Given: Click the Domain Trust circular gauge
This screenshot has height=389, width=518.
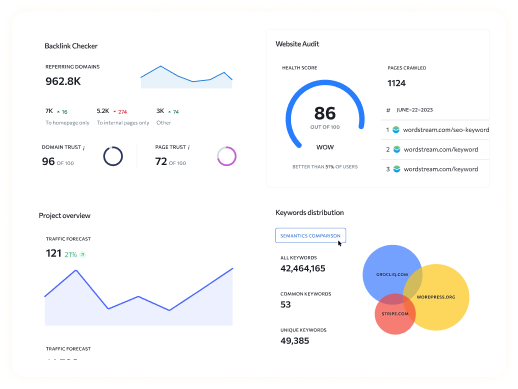Looking at the screenshot, I should 113,156.
